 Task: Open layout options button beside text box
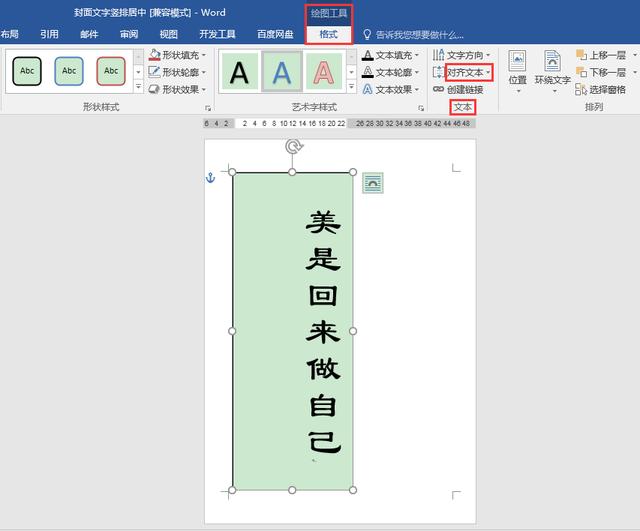point(373,183)
